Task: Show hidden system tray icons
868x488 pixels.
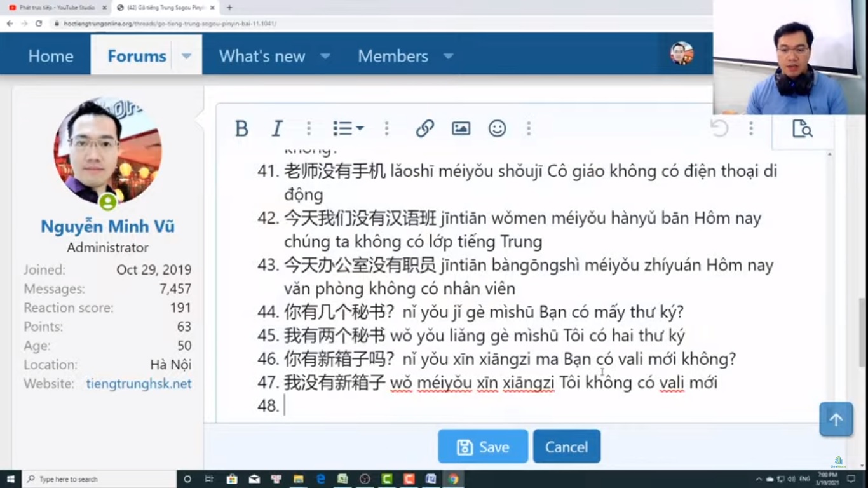Action: click(x=759, y=479)
